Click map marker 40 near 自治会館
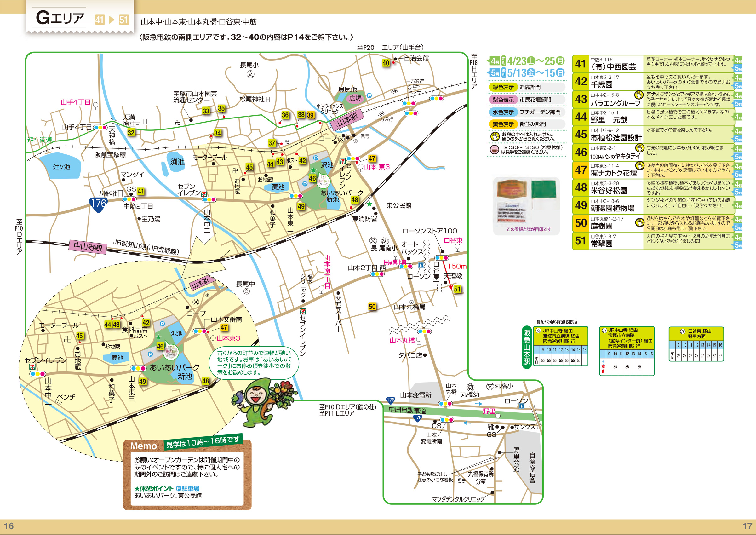The height and width of the screenshot is (535, 756). [386, 63]
